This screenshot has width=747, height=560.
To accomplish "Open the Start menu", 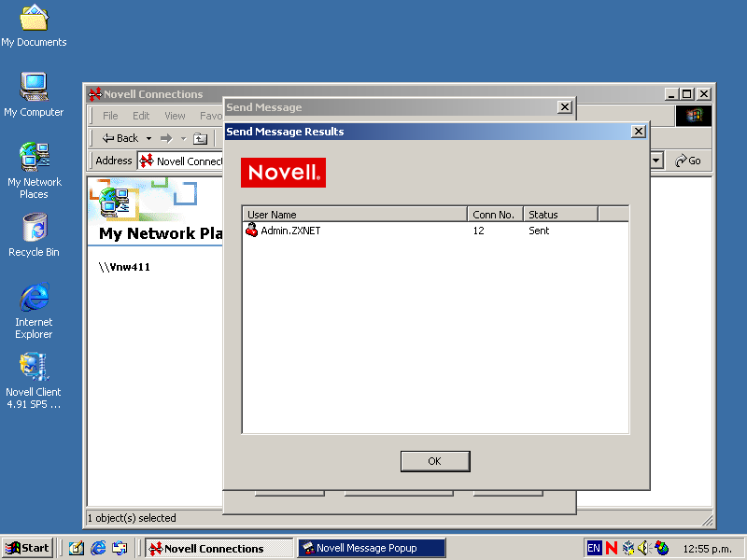I will [27, 548].
